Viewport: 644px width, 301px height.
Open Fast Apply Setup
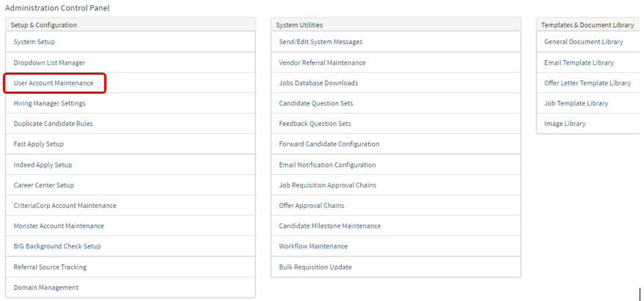click(x=38, y=144)
